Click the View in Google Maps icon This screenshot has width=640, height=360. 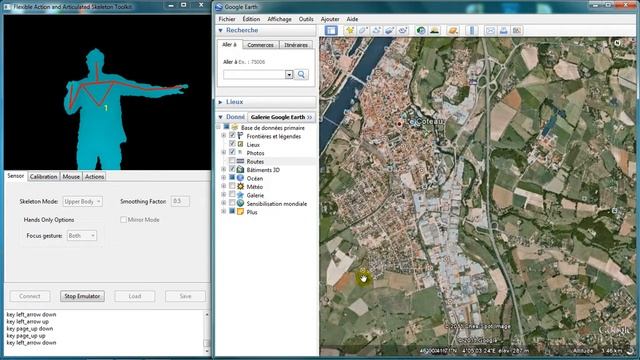click(517, 31)
